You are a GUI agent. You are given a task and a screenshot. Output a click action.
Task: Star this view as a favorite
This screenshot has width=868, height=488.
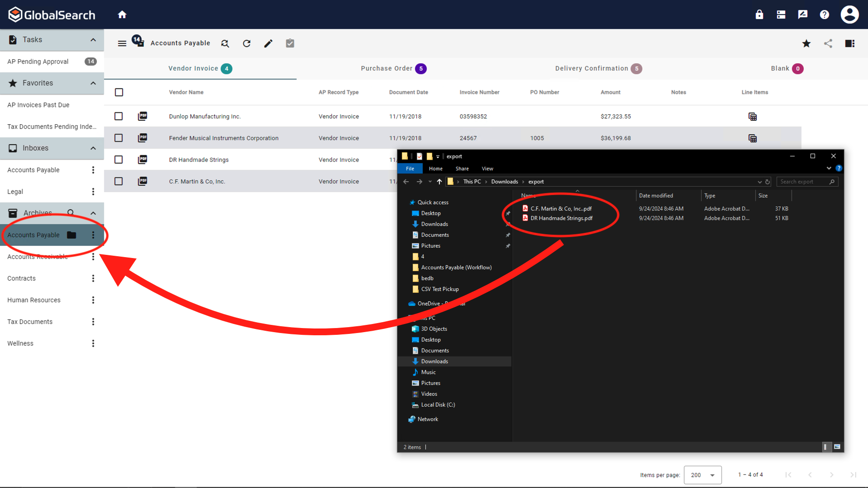click(x=807, y=43)
